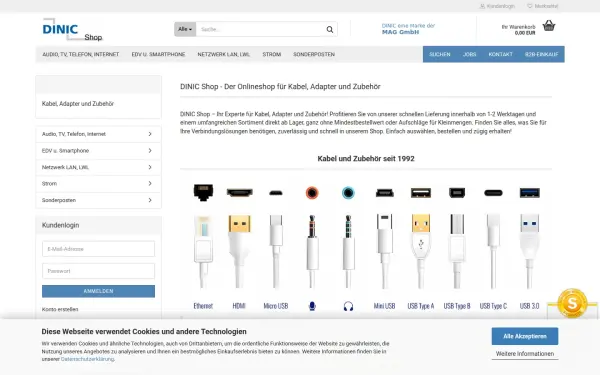Open STROM top menu item
Viewport: 600px width, 375px height.
[272, 54]
